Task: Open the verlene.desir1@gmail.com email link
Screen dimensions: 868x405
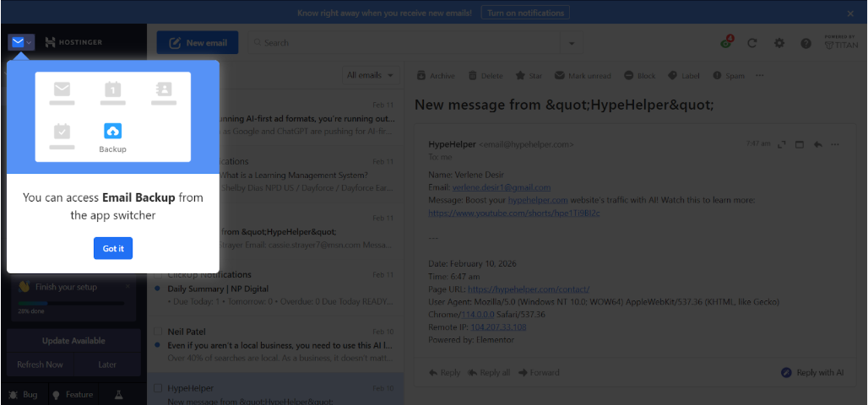Action: 502,187
